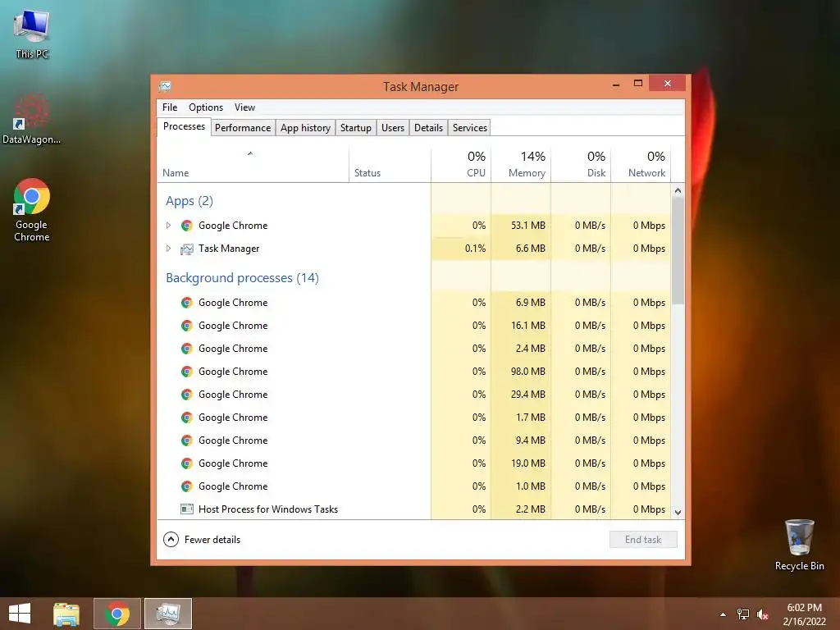This screenshot has width=840, height=630.
Task: Click 0.1% CPU cell of Task Manager
Action: pyautogui.click(x=461, y=249)
